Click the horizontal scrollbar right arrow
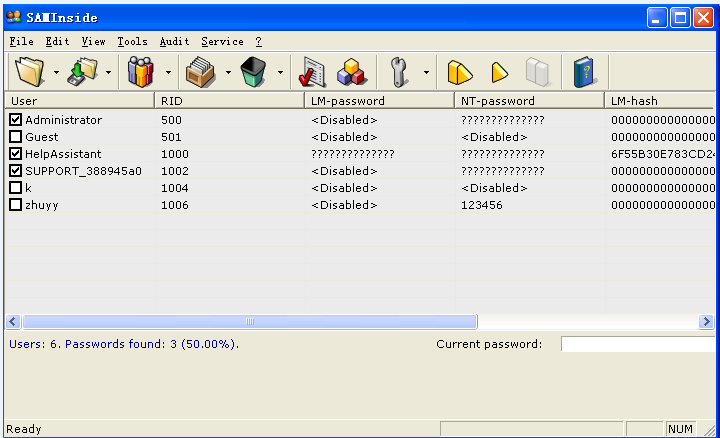The height and width of the screenshot is (438, 720). pyautogui.click(x=706, y=321)
